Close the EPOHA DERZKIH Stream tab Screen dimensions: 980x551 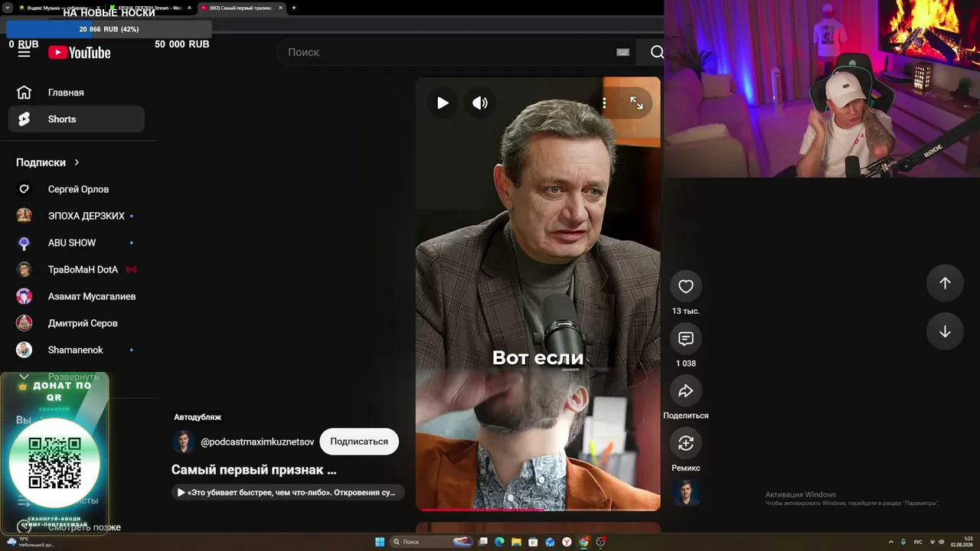(189, 8)
